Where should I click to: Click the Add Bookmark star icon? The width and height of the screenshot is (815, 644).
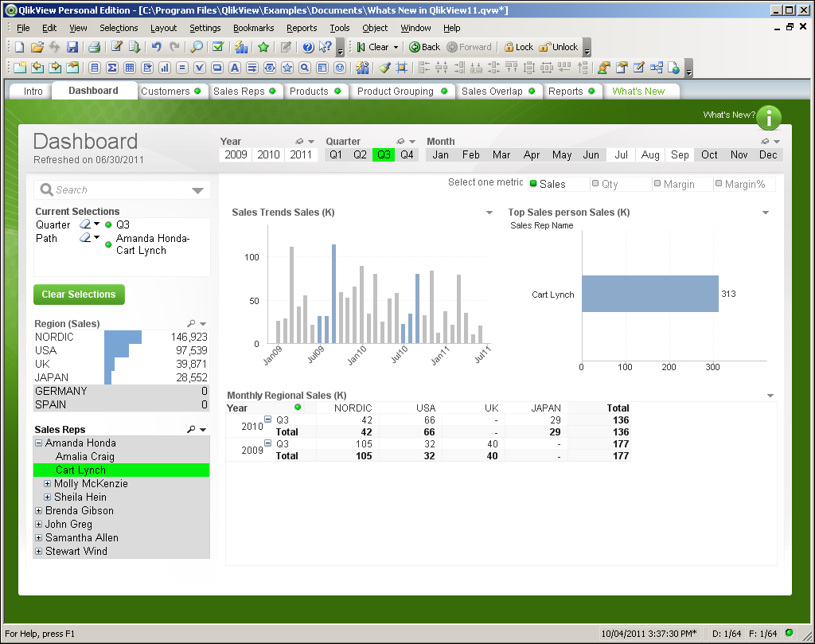coord(263,47)
